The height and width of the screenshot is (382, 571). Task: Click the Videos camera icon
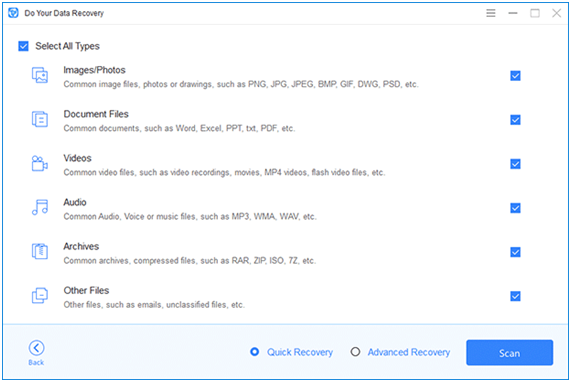click(x=40, y=163)
